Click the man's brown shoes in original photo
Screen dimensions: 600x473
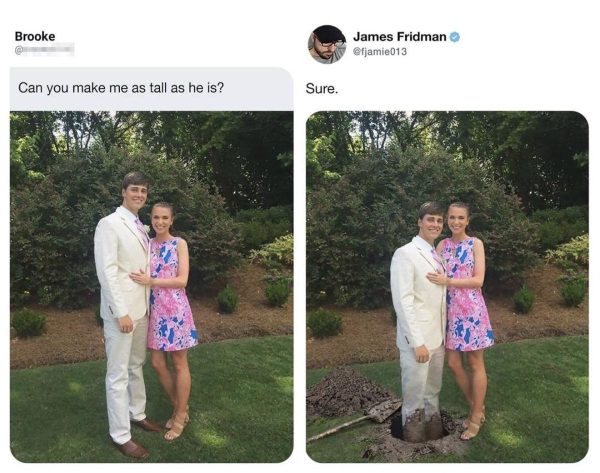pyautogui.click(x=138, y=438)
